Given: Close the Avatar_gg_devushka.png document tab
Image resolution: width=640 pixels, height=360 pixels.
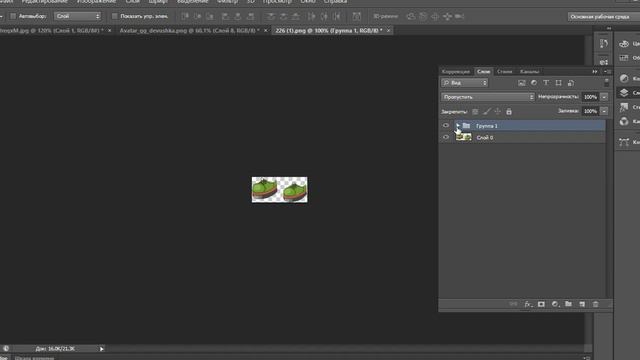Looking at the screenshot, I should pyautogui.click(x=266, y=31).
